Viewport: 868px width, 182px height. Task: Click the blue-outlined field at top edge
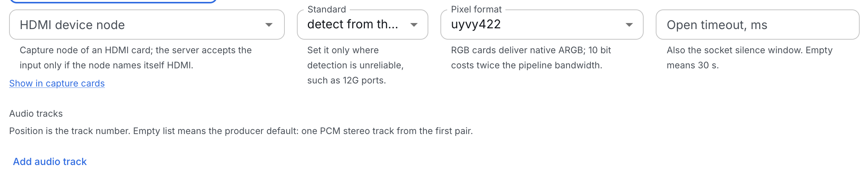pos(113,1)
